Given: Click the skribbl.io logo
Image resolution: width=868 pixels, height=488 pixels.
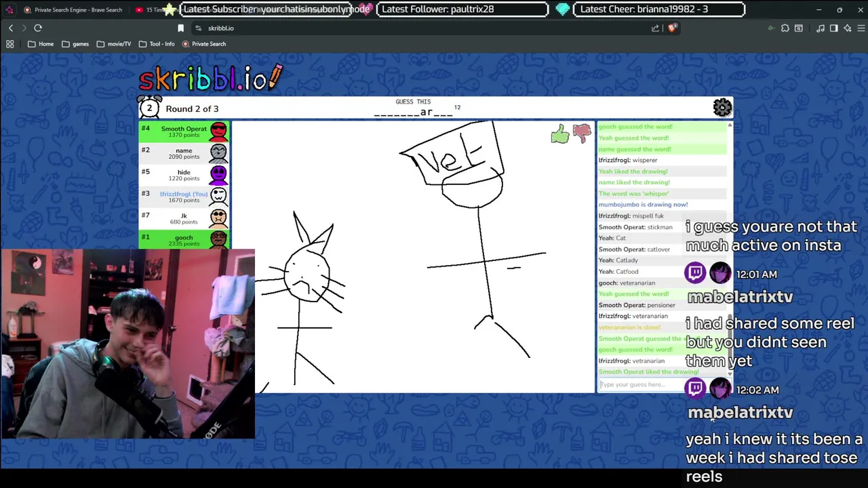Looking at the screenshot, I should pyautogui.click(x=211, y=79).
